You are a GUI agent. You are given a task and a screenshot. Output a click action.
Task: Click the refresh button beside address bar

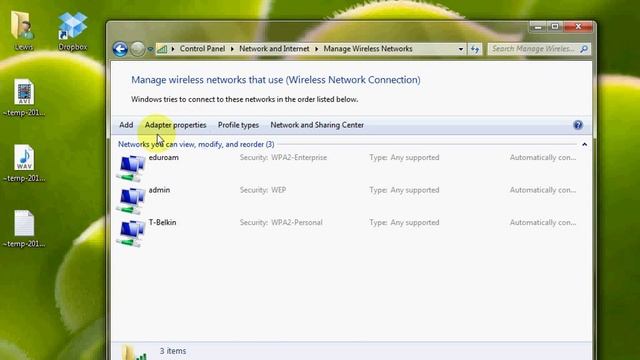pos(475,49)
